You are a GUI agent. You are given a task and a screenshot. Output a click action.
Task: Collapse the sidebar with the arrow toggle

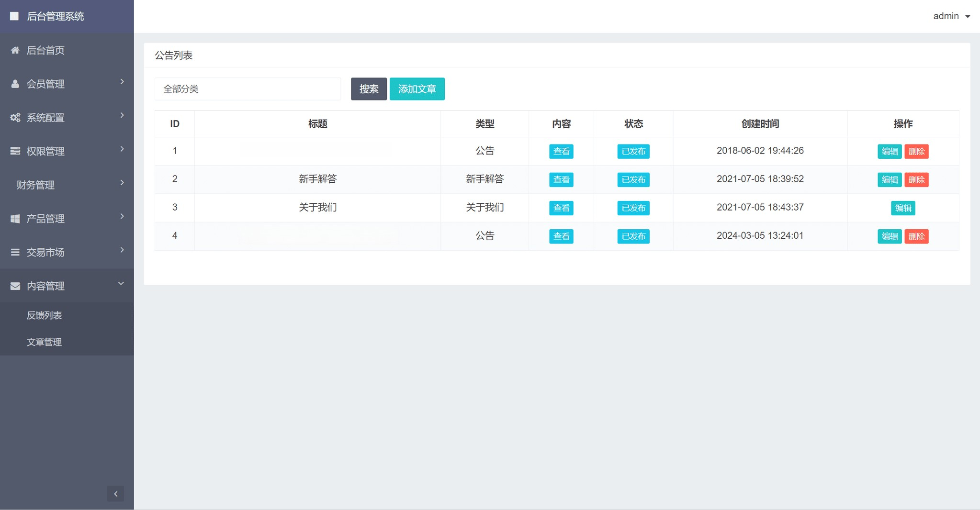115,493
